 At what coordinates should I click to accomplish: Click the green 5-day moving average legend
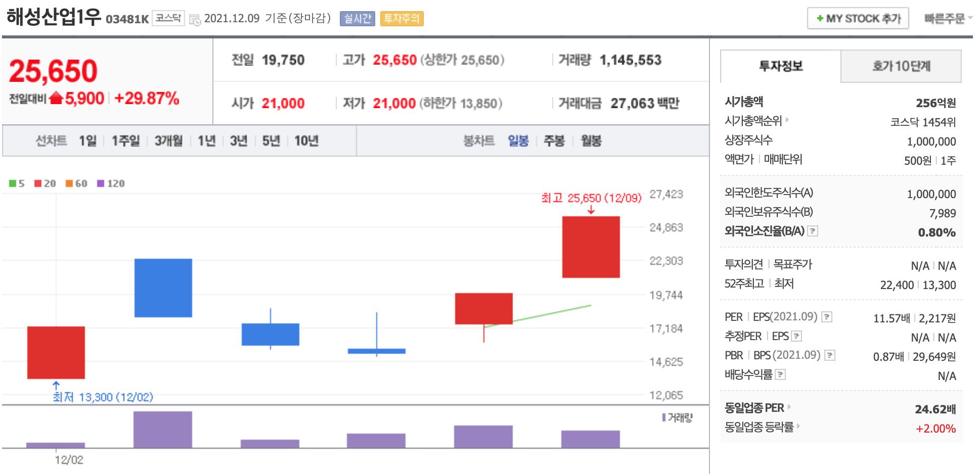pos(17,183)
